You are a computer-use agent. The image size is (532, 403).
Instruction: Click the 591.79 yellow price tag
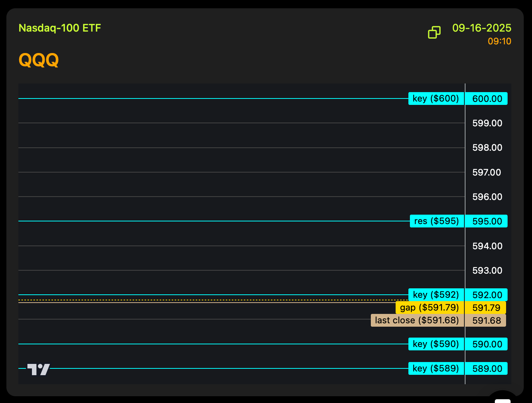pyautogui.click(x=486, y=308)
